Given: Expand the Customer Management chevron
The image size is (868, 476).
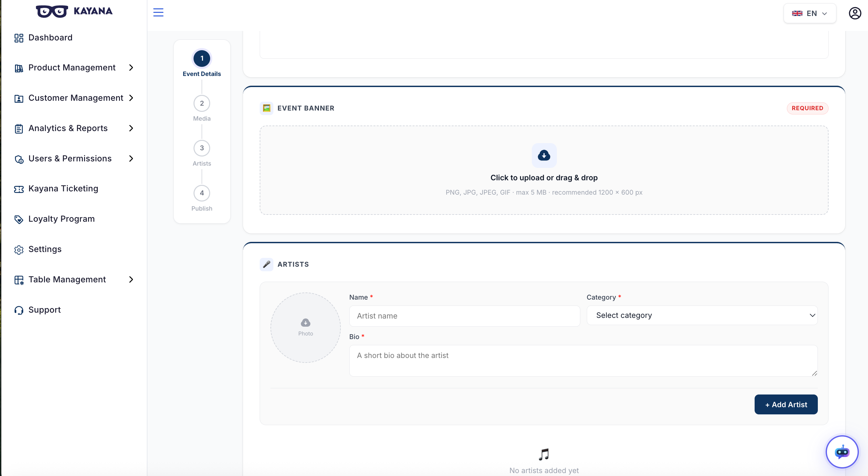Looking at the screenshot, I should (x=131, y=98).
